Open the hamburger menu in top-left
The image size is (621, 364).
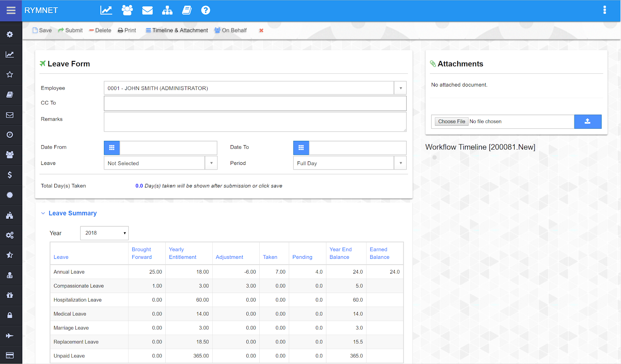(x=11, y=10)
